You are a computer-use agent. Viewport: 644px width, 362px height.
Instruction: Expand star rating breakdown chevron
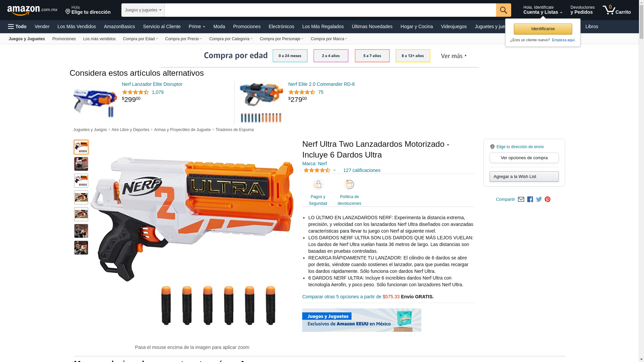[x=334, y=171]
